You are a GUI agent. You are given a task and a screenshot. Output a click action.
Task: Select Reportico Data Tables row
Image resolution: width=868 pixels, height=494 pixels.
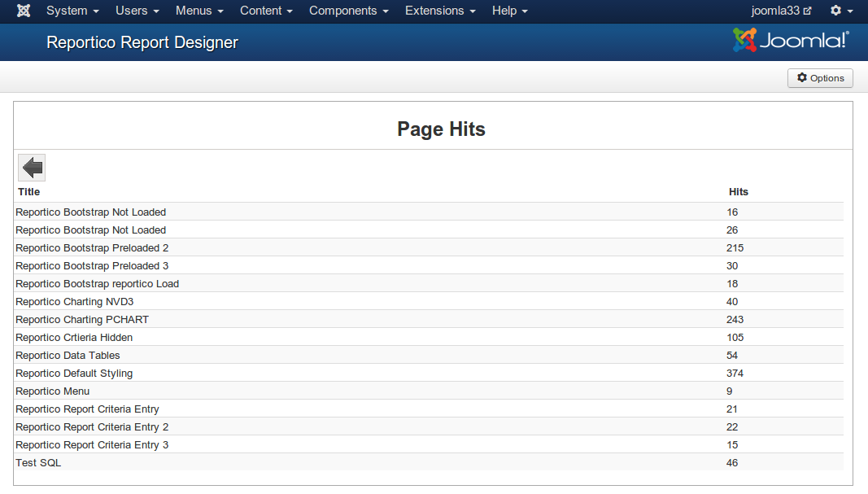[x=429, y=355]
